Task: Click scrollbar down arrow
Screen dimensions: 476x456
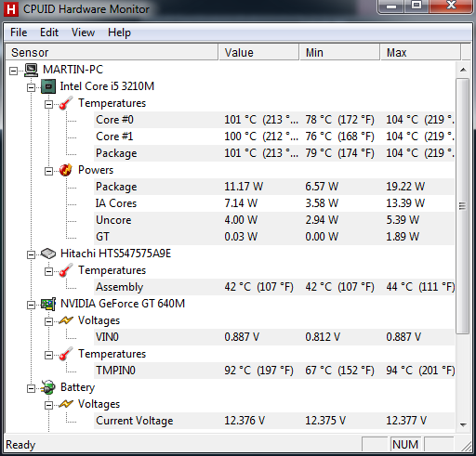Action: pyautogui.click(x=463, y=424)
